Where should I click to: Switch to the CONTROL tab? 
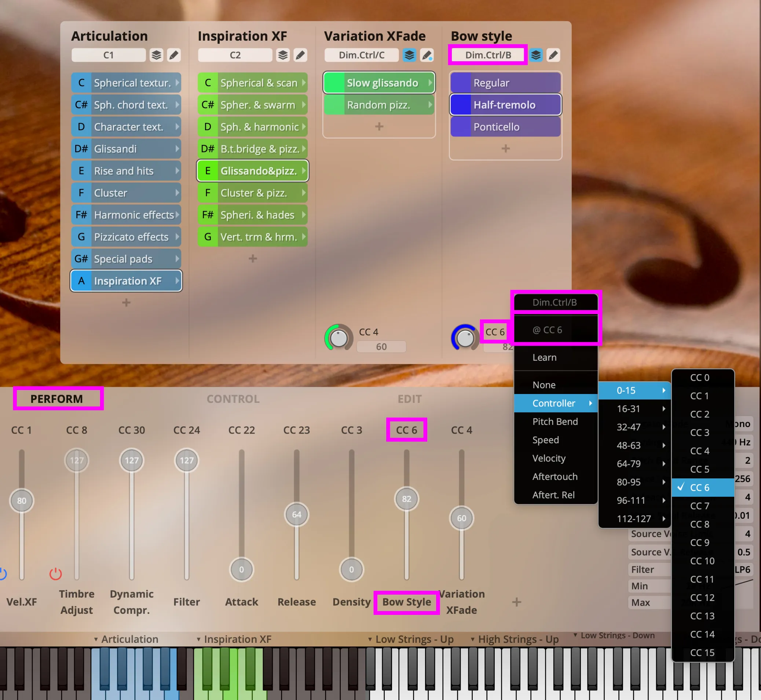pyautogui.click(x=233, y=399)
